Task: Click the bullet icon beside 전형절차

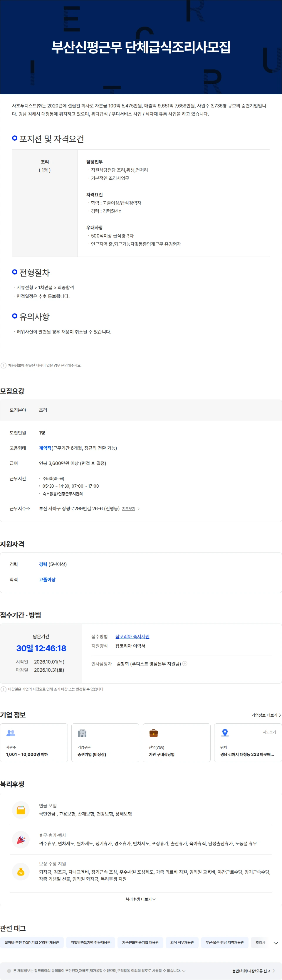Action: point(14,272)
